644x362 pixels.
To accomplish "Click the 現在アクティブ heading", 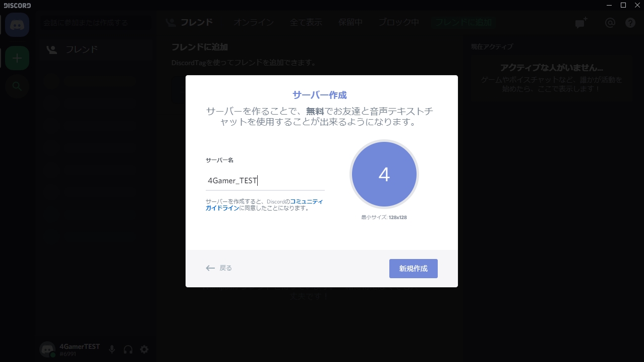I will 492,46.
